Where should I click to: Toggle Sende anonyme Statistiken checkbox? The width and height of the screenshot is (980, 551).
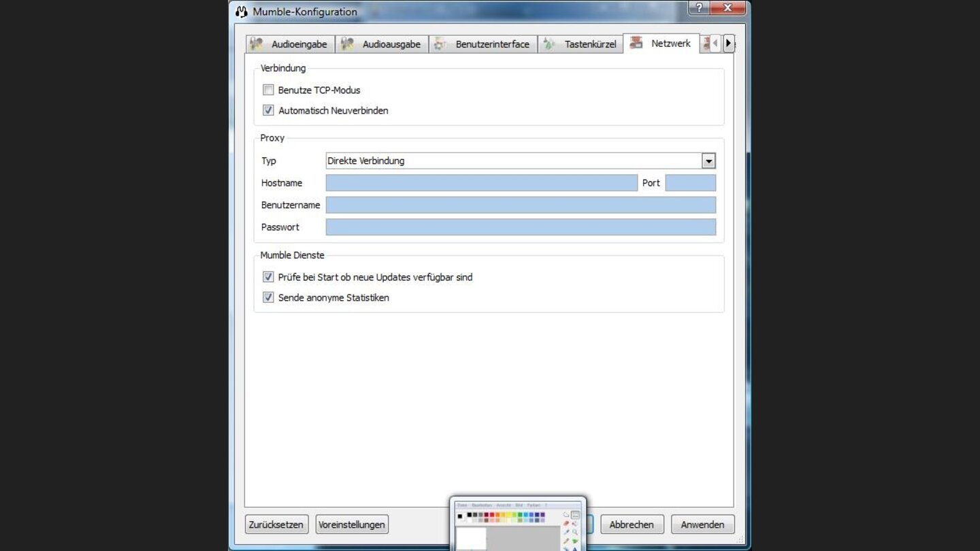pyautogui.click(x=268, y=297)
